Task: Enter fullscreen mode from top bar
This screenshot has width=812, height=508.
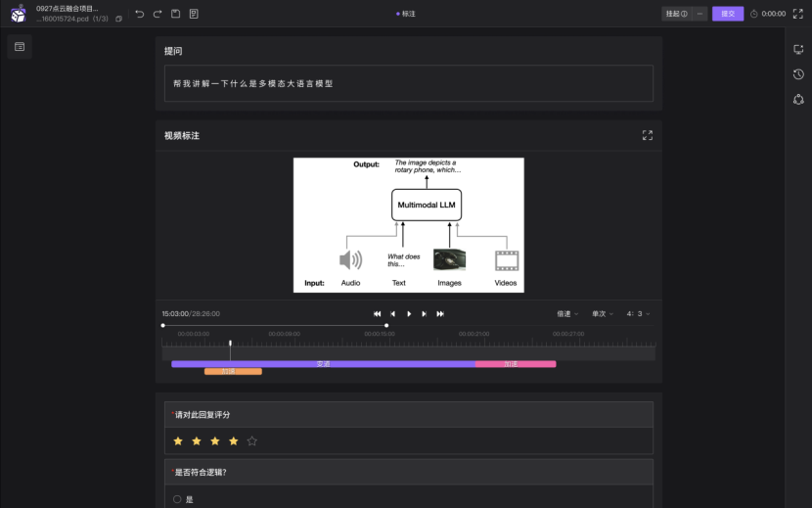Action: click(x=798, y=14)
